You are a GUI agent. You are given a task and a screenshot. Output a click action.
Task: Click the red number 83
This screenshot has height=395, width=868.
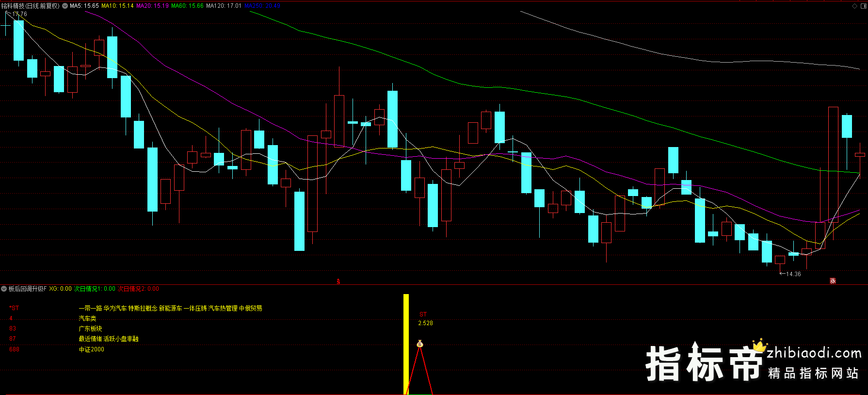12,329
